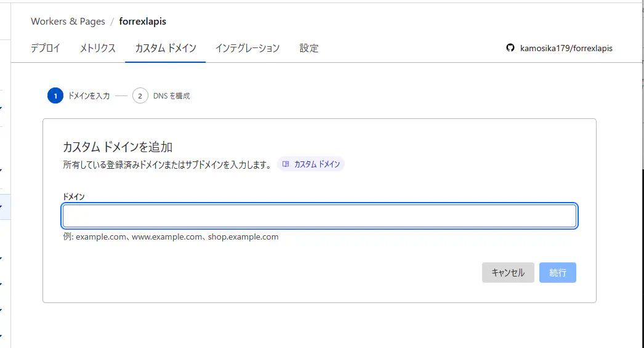Click the GitHub logo icon
Screen dimensions: 644x348
510,48
